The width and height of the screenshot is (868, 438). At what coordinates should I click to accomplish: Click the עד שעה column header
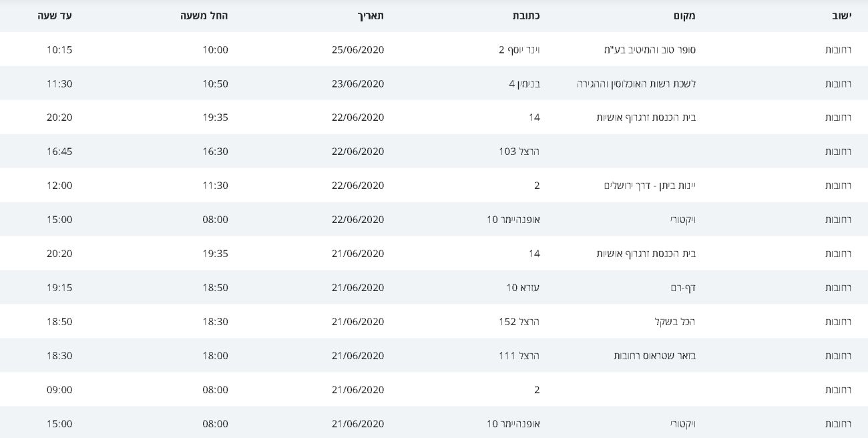55,15
